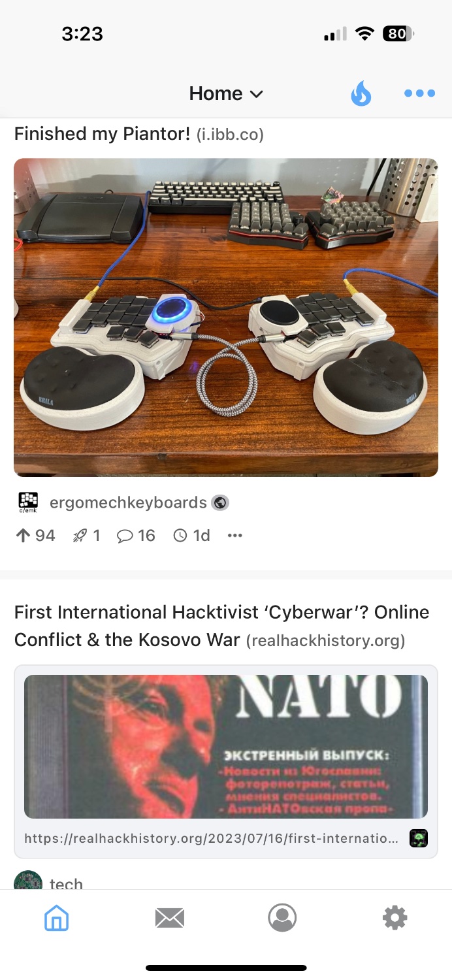Tap the flame hot sort icon
Screen dimensions: 452x980
click(361, 93)
